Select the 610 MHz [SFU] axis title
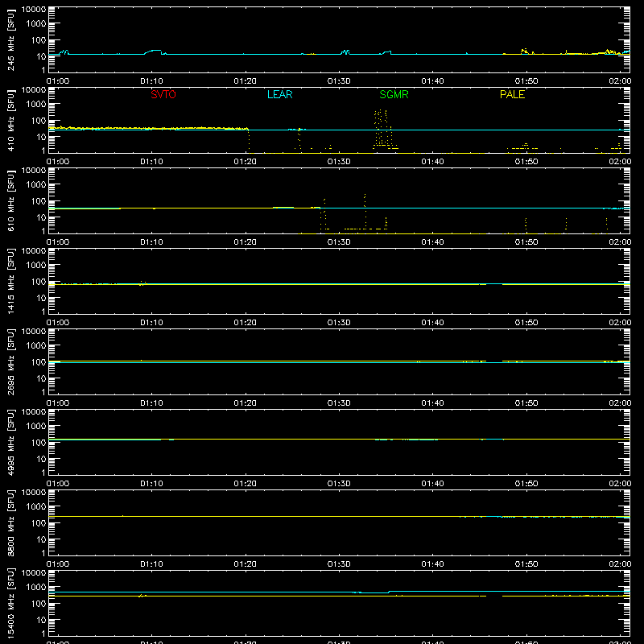 10,200
